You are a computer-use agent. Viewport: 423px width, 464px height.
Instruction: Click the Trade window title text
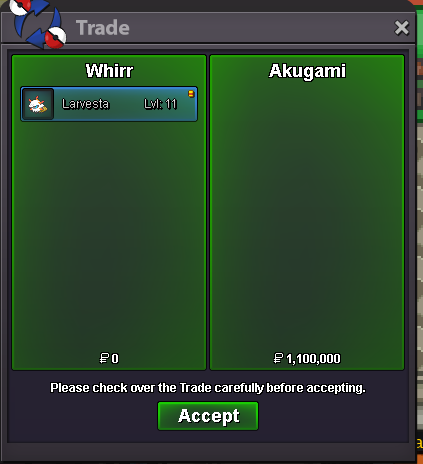[x=103, y=27]
